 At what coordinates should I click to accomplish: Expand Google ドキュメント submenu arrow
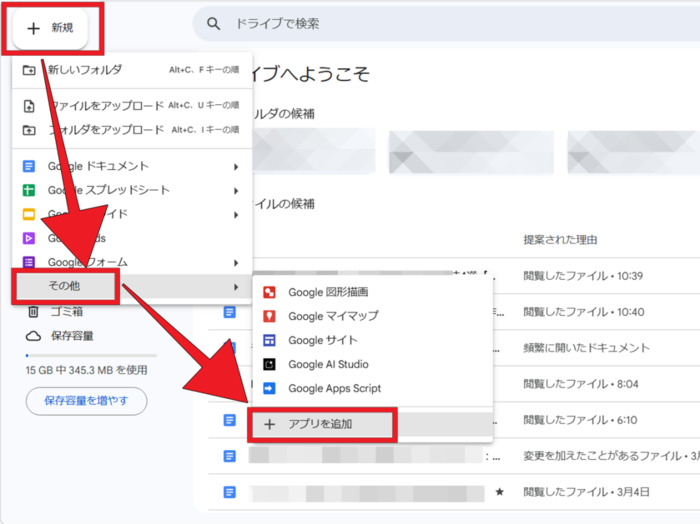236,167
